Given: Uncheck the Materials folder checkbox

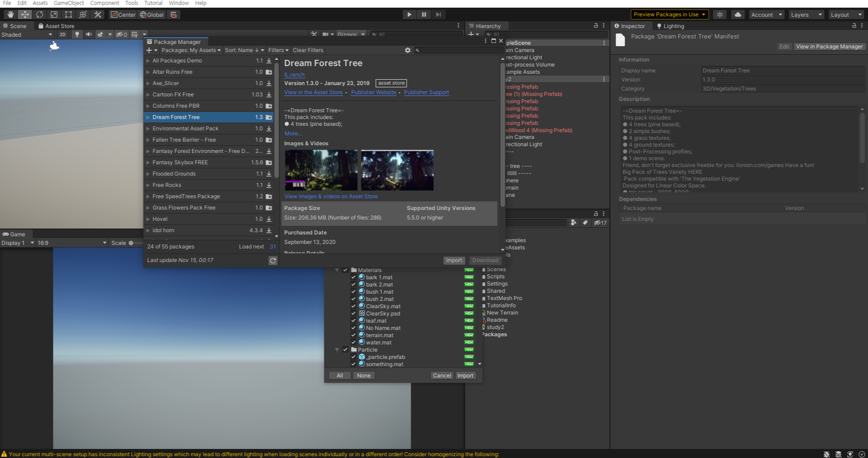Looking at the screenshot, I should [x=346, y=270].
